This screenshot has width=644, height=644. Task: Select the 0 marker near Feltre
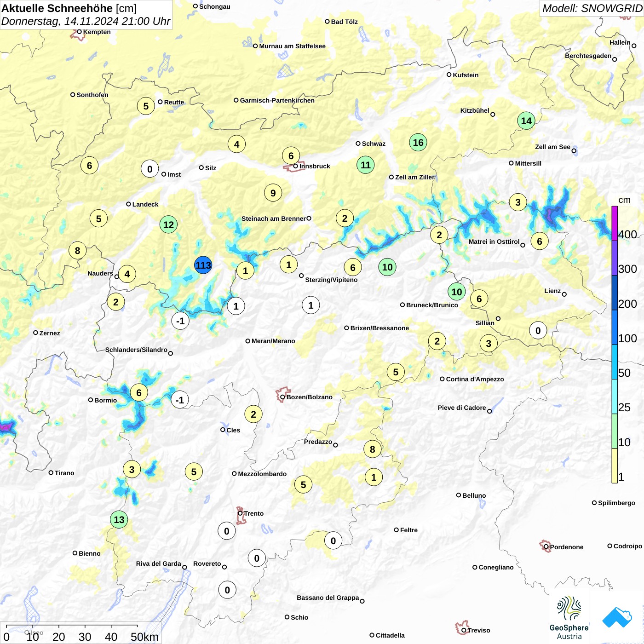333,541
